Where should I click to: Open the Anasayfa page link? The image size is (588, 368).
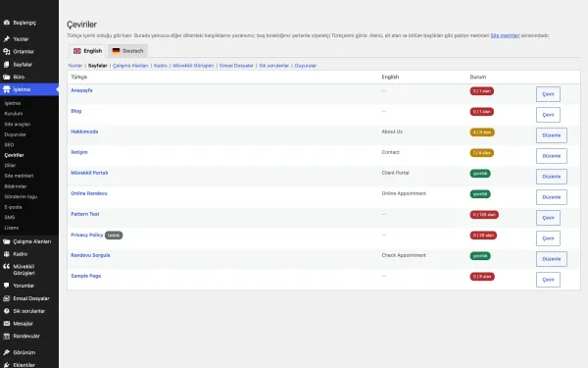coord(81,90)
